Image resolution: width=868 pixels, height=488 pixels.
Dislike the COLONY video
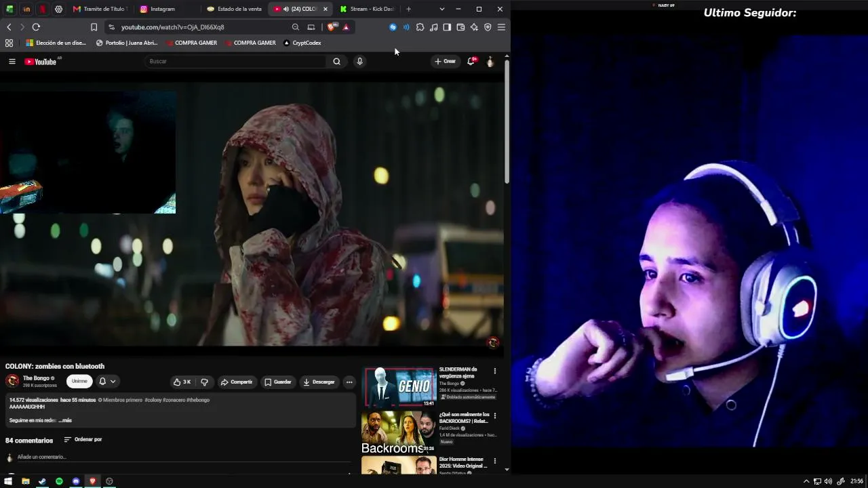(204, 382)
